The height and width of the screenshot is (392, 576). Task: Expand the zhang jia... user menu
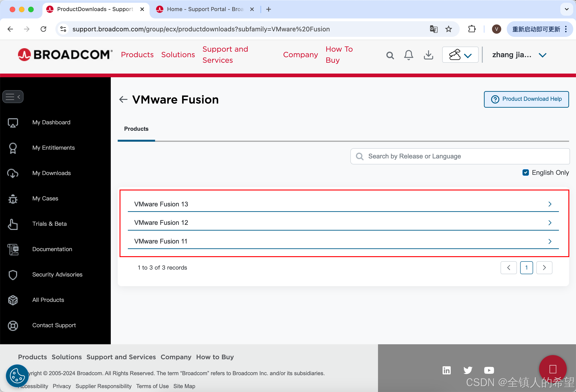coord(519,55)
